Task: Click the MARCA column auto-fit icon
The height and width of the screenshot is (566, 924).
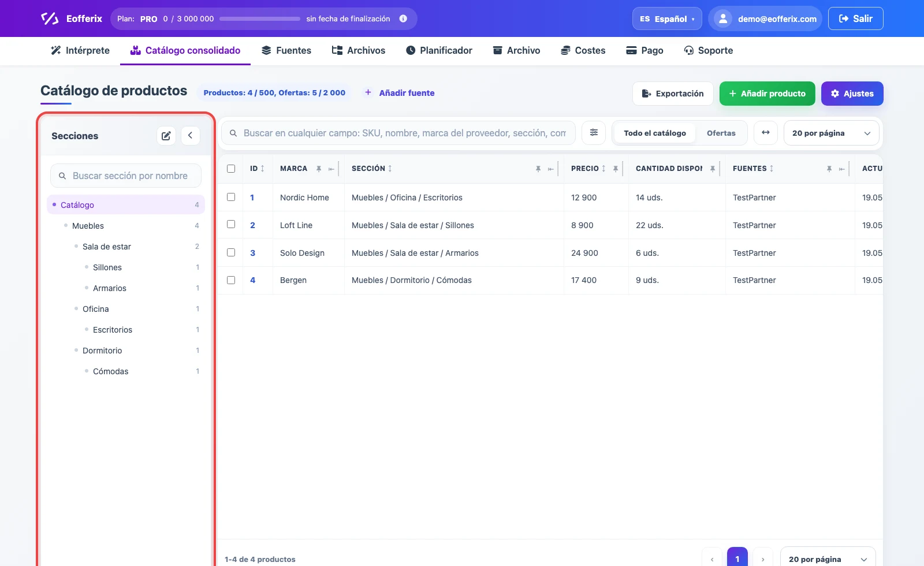Action: [331, 169]
